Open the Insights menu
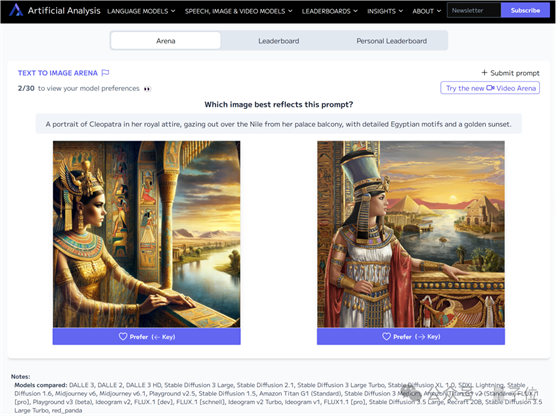 [385, 11]
